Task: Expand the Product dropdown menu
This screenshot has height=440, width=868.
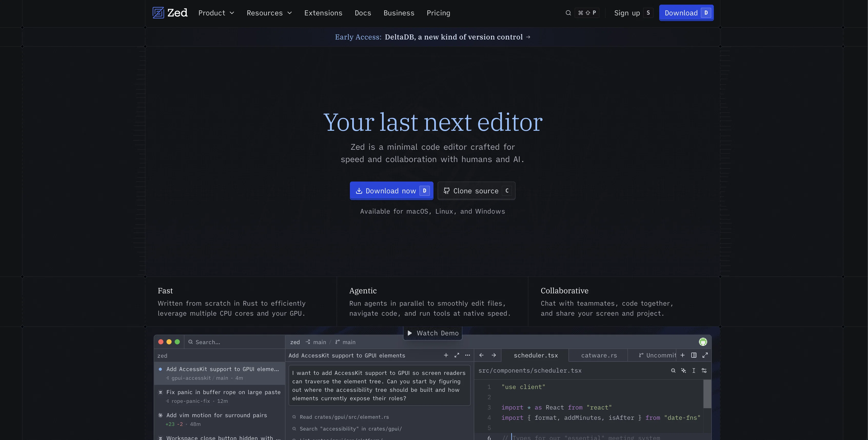Action: coord(216,13)
